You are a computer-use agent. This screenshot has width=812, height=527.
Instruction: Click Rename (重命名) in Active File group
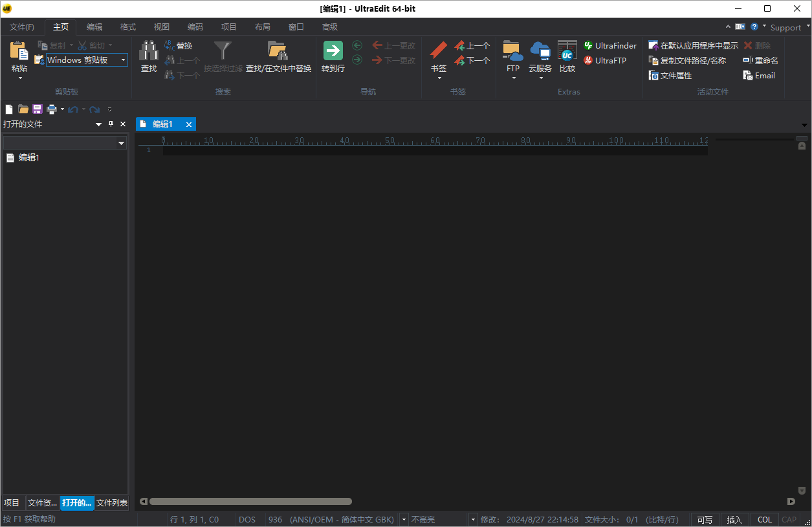point(760,60)
